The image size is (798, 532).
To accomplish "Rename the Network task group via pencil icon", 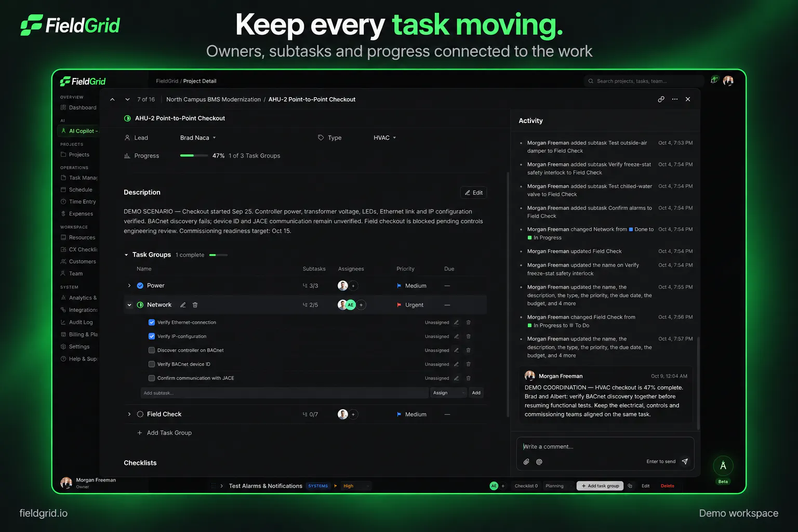I will pos(183,305).
